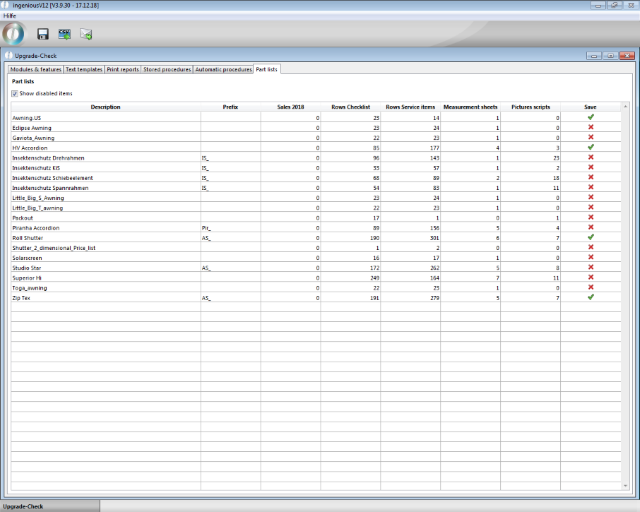The width and height of the screenshot is (640, 512).
Task: Uncheck Show disabled items checkbox
Action: pos(15,93)
